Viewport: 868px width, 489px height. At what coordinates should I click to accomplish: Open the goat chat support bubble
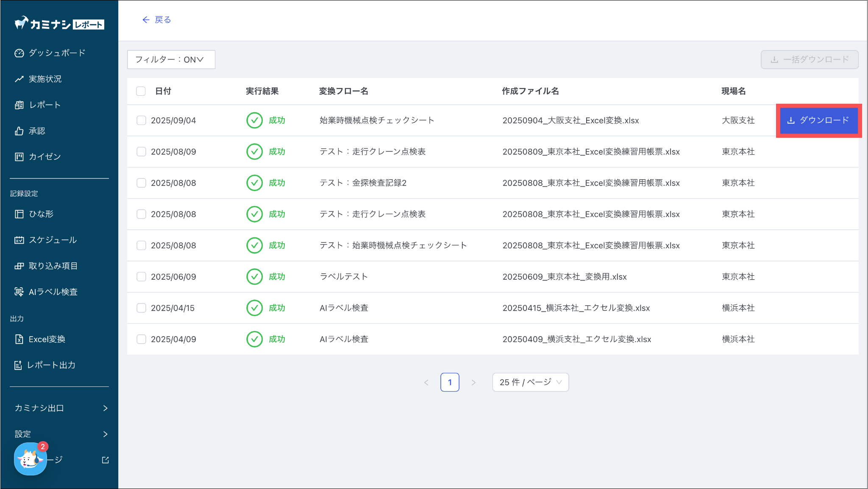click(x=30, y=459)
